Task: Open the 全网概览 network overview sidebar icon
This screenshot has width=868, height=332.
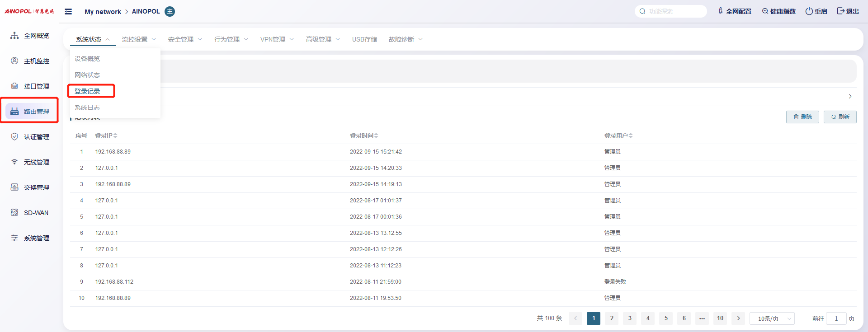Action: click(x=15, y=36)
